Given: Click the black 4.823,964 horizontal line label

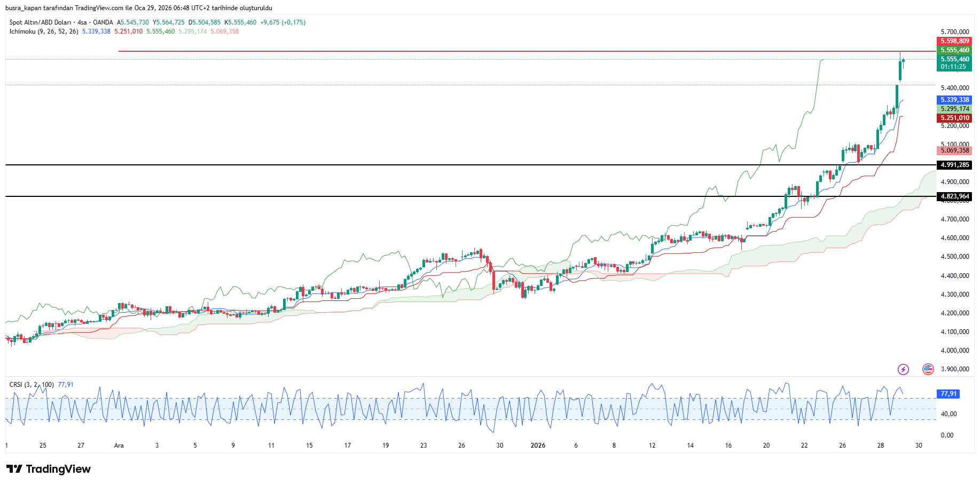Looking at the screenshot, I should [954, 196].
